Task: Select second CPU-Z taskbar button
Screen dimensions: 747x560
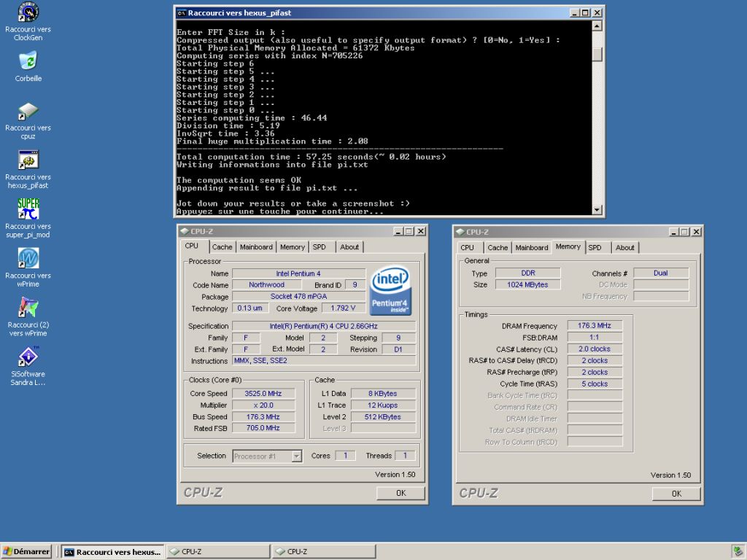Action: tap(323, 551)
